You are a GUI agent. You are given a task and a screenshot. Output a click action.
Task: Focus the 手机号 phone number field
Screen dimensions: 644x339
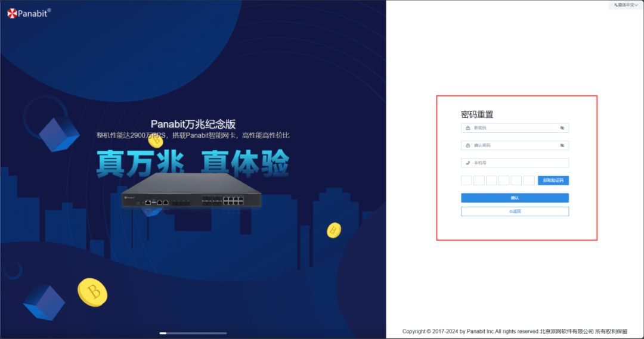[515, 163]
